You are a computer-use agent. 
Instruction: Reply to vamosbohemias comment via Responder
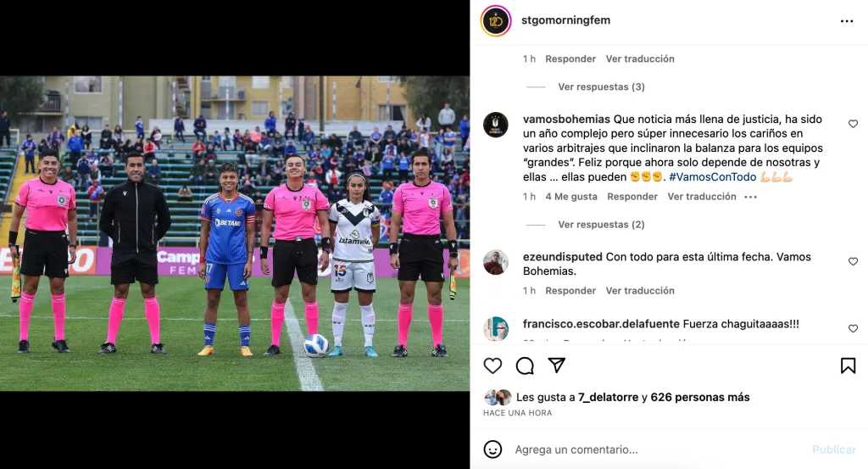coord(632,197)
